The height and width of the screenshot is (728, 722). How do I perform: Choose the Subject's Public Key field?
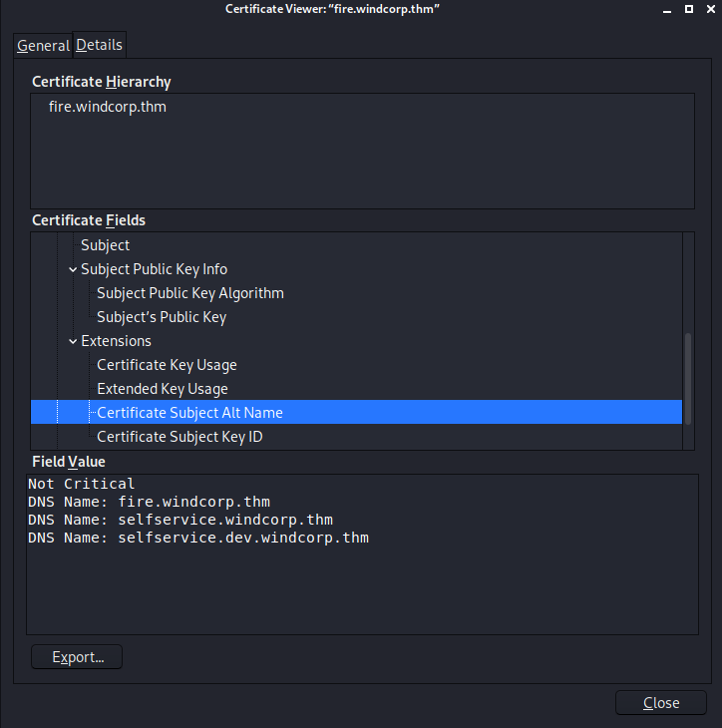pyautogui.click(x=162, y=317)
